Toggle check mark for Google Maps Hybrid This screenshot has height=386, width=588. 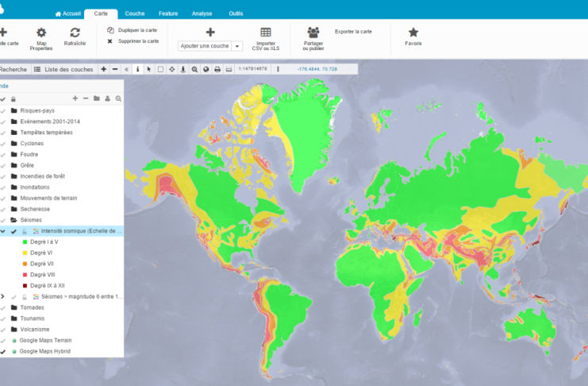[x=3, y=351]
